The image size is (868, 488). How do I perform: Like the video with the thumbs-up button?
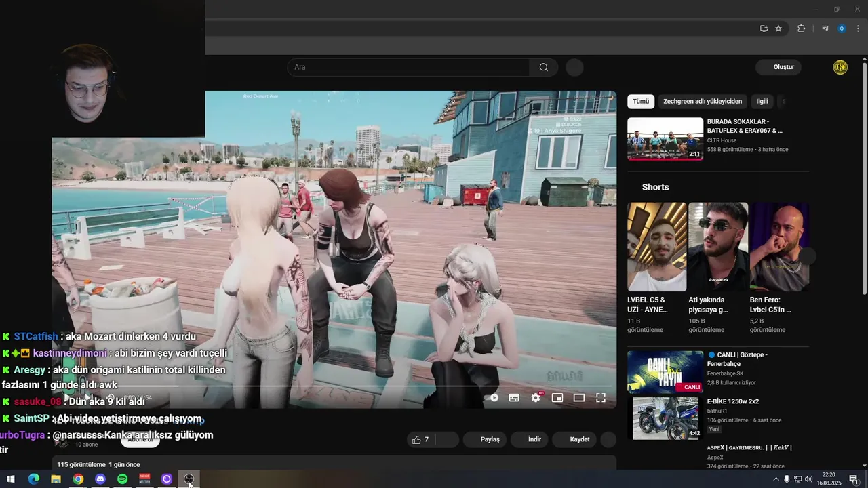coord(420,439)
